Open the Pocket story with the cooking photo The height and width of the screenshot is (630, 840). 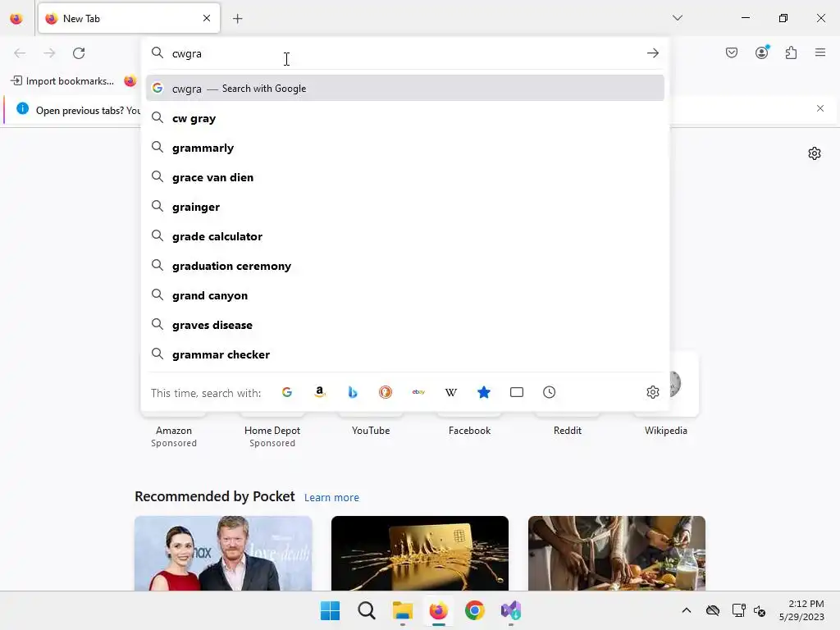click(617, 554)
